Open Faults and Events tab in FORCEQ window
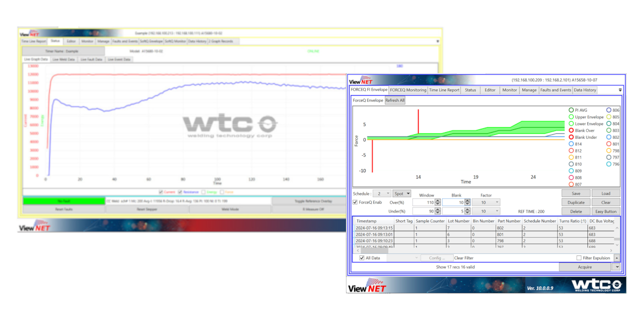This screenshot has width=644, height=316. (555, 90)
